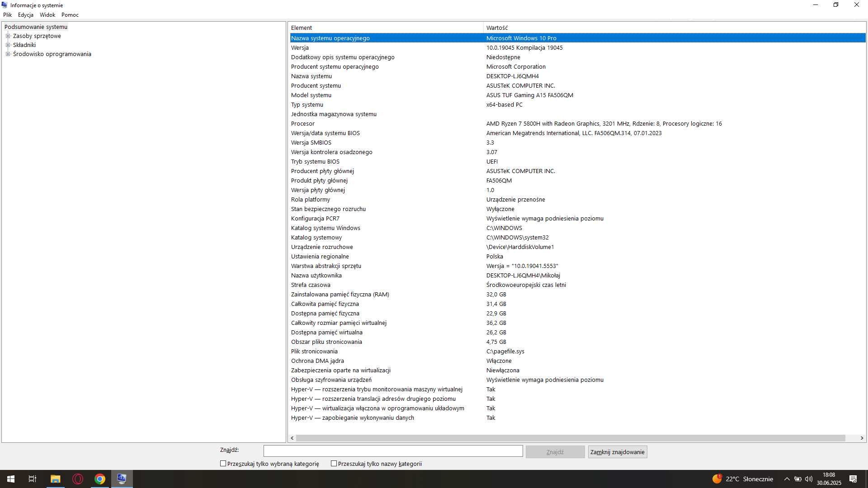Select Podsumowanie systemu in the tree
Image resolution: width=868 pixels, height=488 pixels.
click(x=36, y=27)
